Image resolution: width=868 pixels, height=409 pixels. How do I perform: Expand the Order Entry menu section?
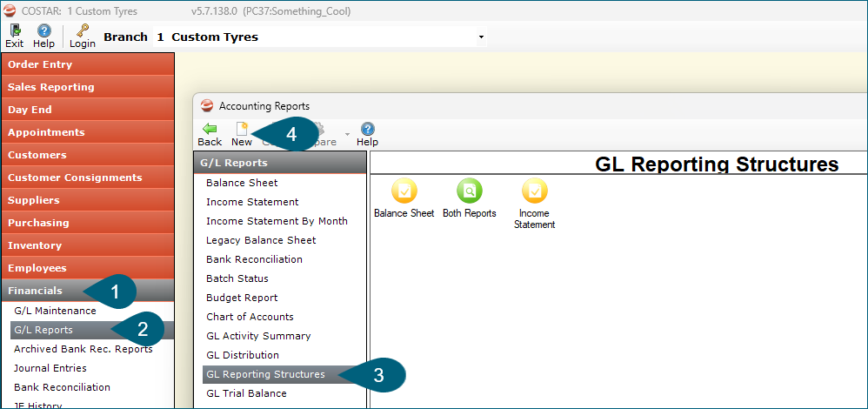coord(88,64)
